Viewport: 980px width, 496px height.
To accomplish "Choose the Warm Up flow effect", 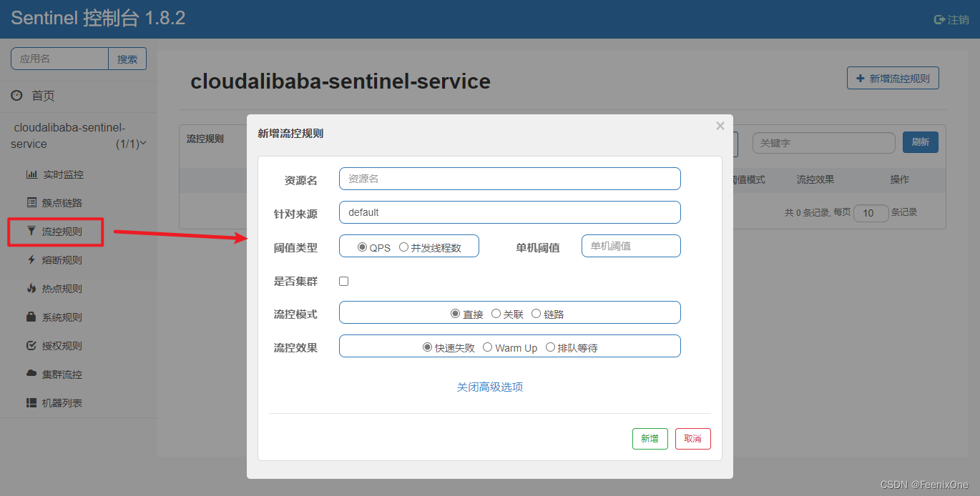I will 488,347.
